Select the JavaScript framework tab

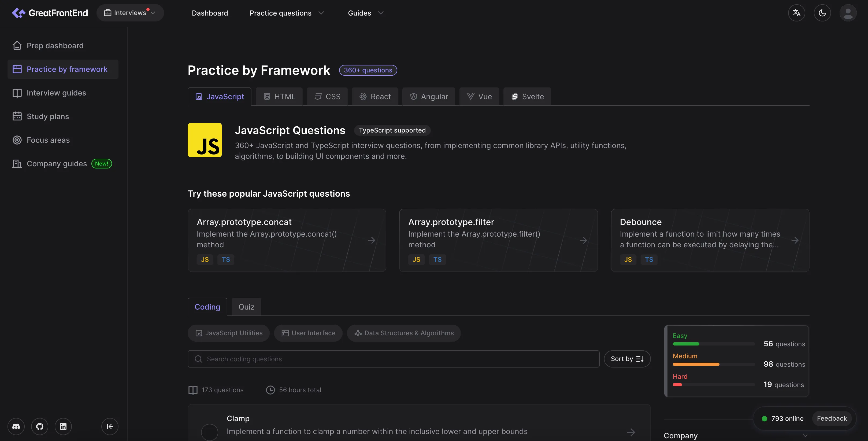coord(219,96)
